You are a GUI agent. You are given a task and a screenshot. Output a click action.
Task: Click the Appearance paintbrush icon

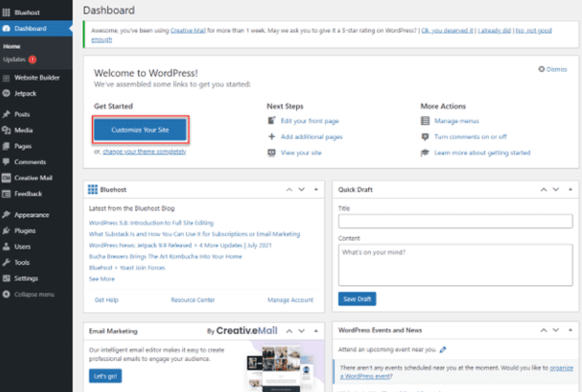[x=6, y=215]
